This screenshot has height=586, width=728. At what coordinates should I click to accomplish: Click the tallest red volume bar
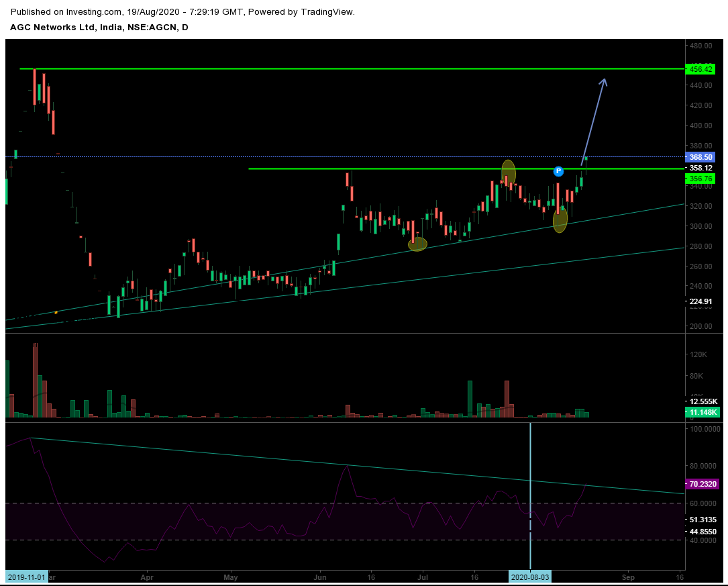pos(35,381)
